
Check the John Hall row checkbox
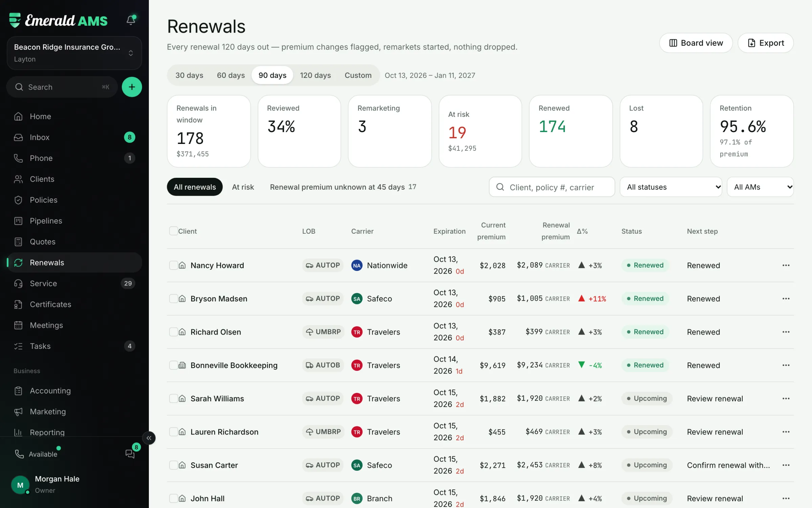tap(173, 498)
